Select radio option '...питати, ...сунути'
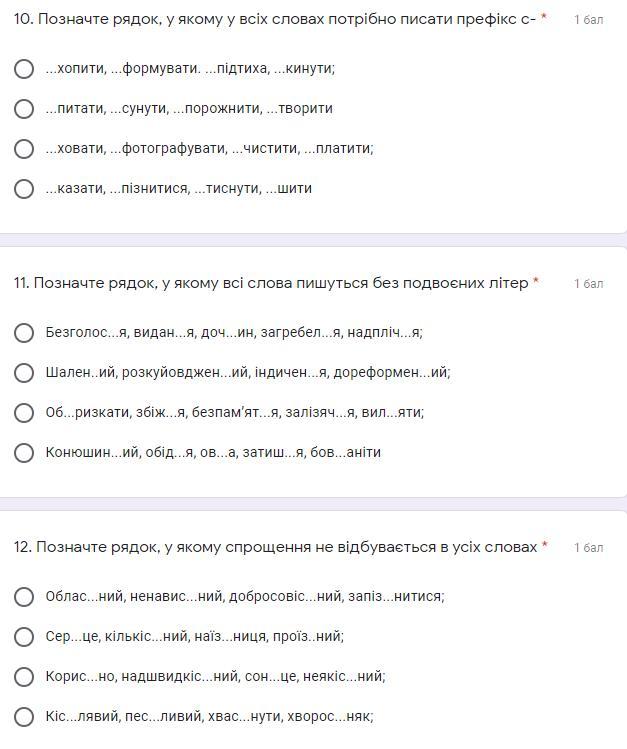Viewport: 627px width, 749px height. pos(24,109)
